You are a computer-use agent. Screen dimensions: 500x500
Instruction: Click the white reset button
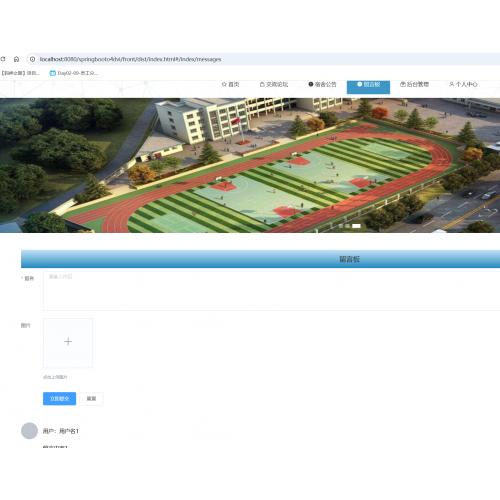click(91, 399)
